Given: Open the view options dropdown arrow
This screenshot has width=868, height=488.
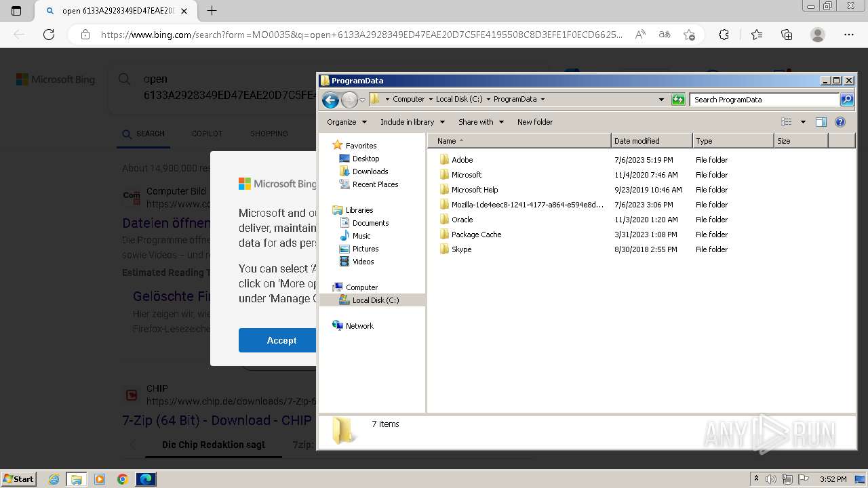Looking at the screenshot, I should coord(803,122).
